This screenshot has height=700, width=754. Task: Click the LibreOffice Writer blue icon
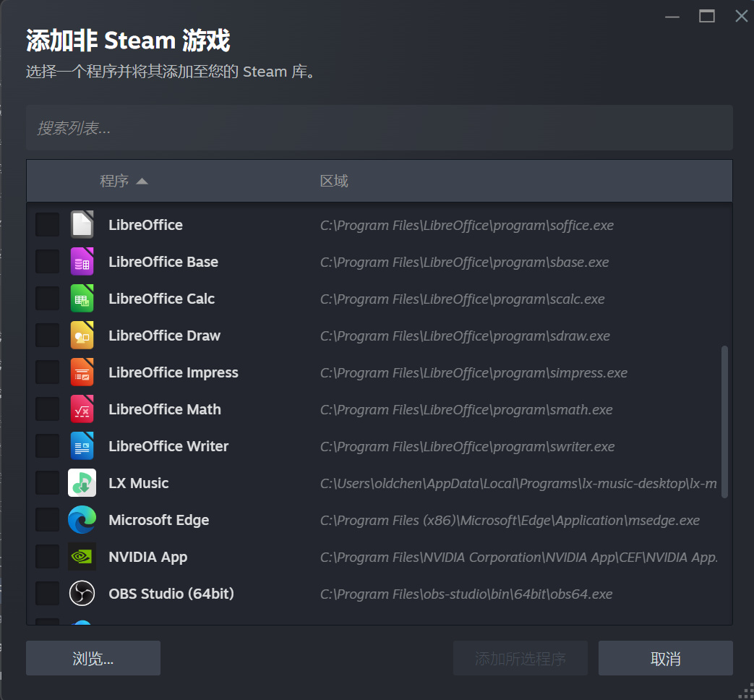coord(82,446)
